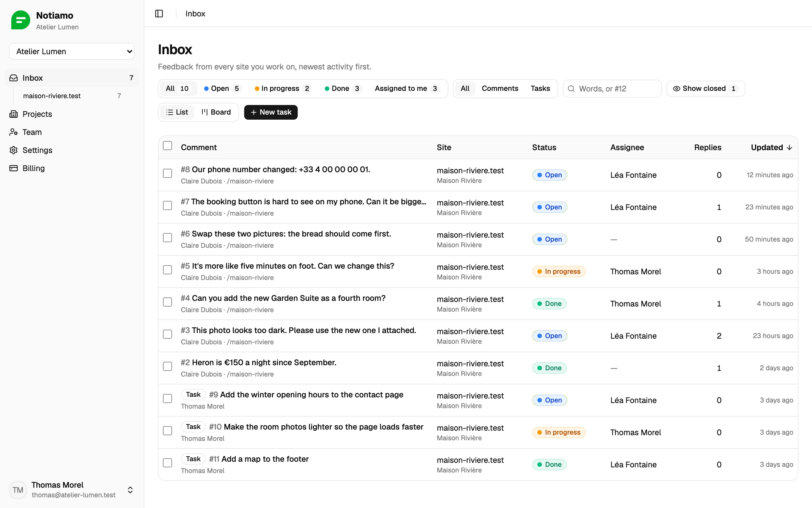Check the row #10 room photos checkbox
Screen dimensions: 812x508
point(167,431)
